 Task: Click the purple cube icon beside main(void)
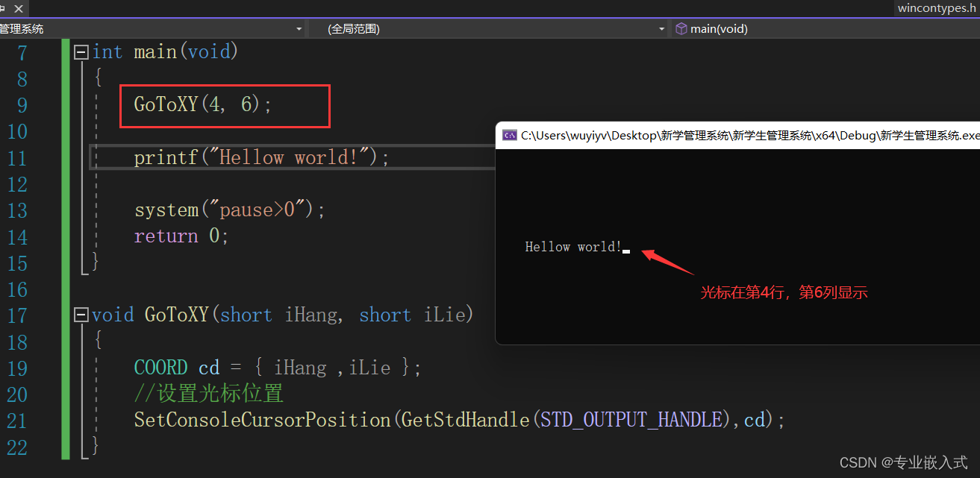coord(681,29)
